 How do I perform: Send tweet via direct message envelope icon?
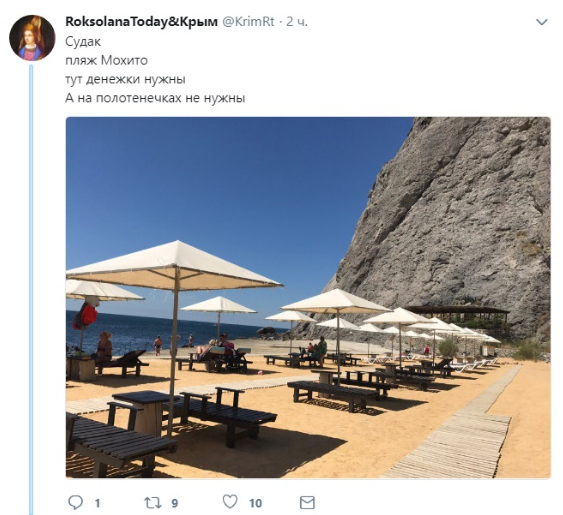click(307, 502)
